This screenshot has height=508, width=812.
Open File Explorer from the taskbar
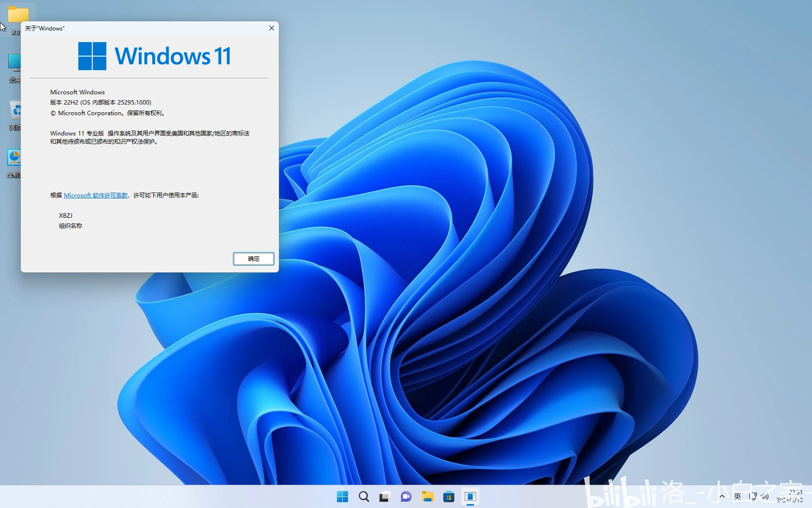tap(427, 497)
